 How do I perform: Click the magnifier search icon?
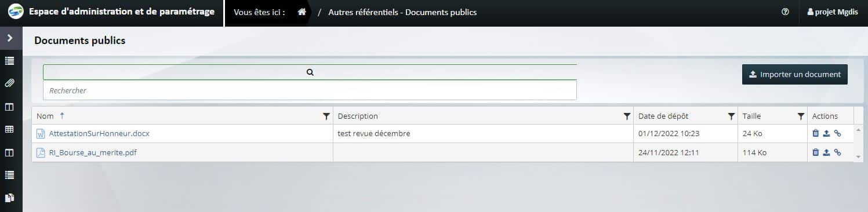point(310,72)
